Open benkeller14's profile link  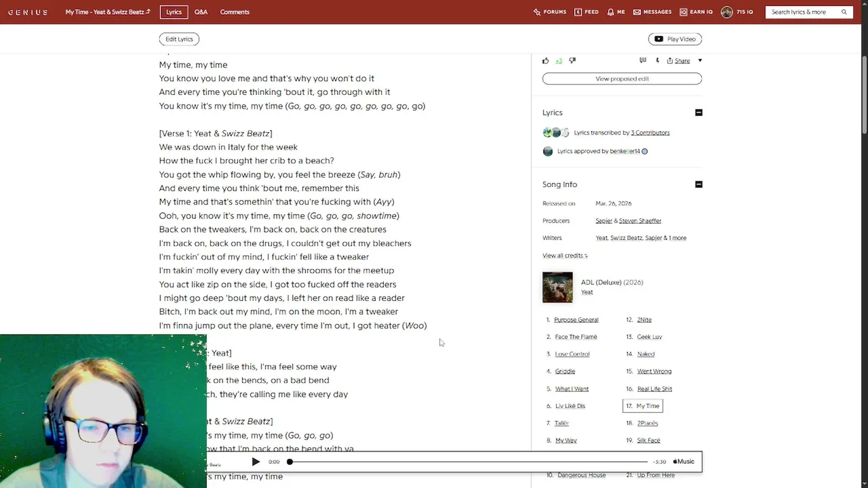click(x=625, y=151)
